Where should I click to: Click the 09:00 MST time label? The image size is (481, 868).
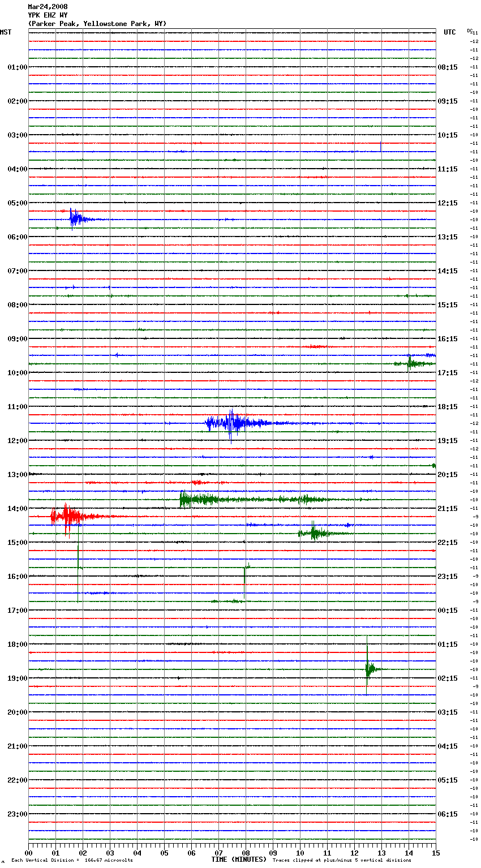(18, 339)
